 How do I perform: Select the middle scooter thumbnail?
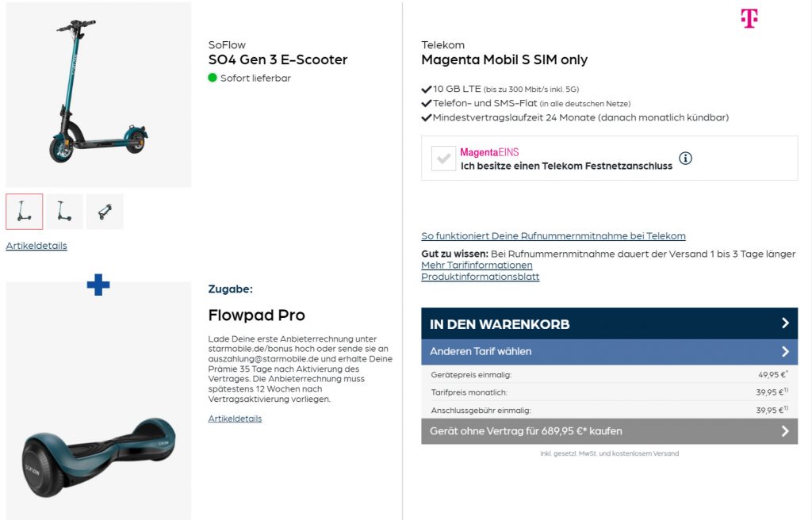point(64,211)
